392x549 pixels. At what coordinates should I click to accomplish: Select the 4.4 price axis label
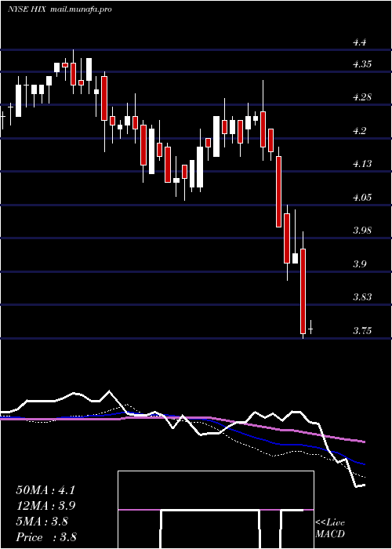[x=359, y=42]
